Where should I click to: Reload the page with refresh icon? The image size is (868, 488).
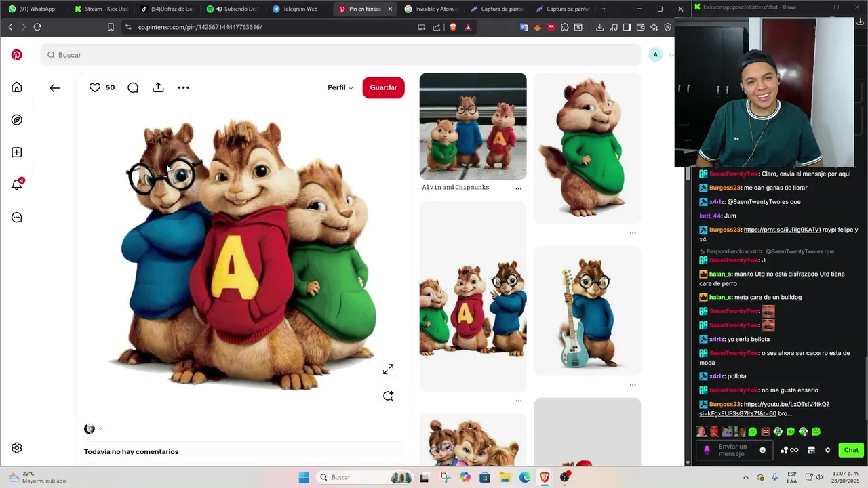[37, 27]
